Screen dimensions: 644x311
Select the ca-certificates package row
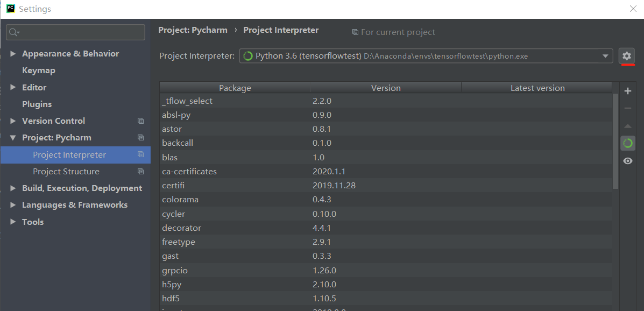click(386, 171)
